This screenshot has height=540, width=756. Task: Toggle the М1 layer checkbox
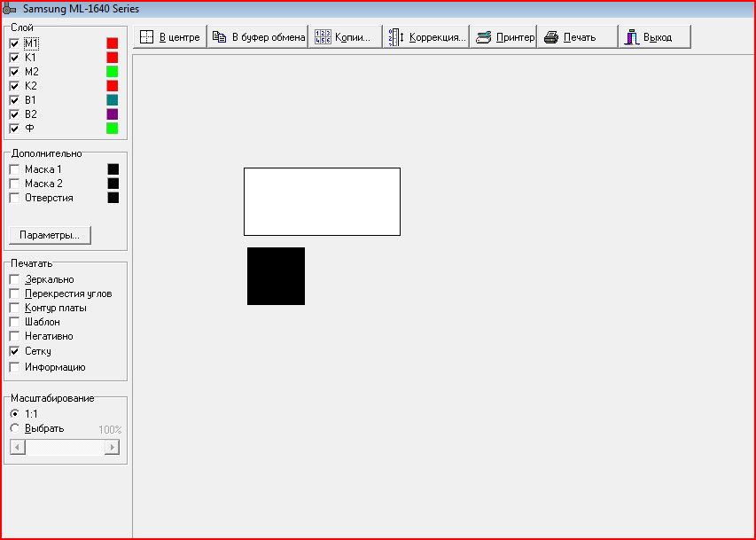pyautogui.click(x=14, y=43)
